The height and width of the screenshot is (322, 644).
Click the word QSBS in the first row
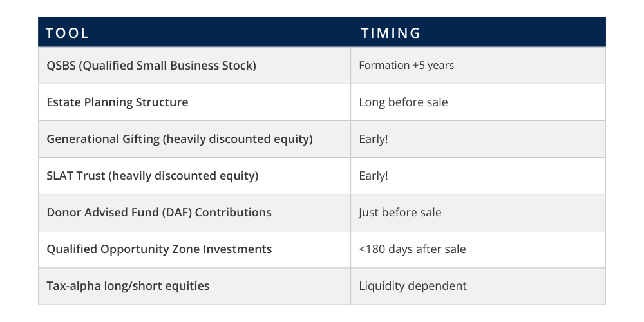(x=61, y=66)
